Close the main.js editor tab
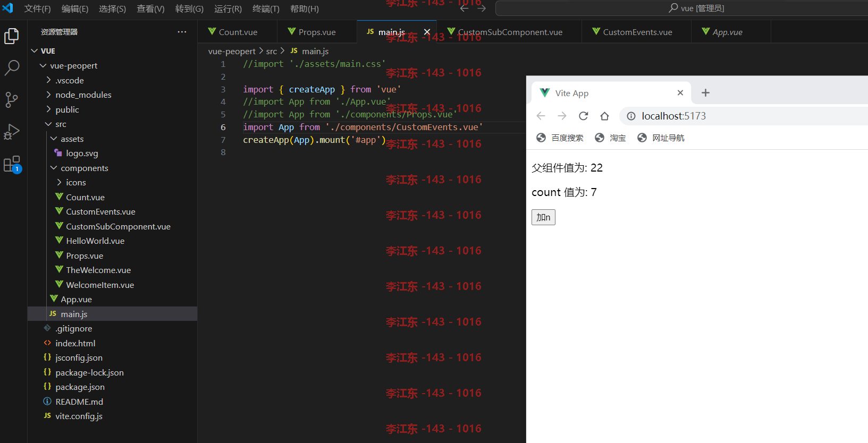 [x=427, y=32]
